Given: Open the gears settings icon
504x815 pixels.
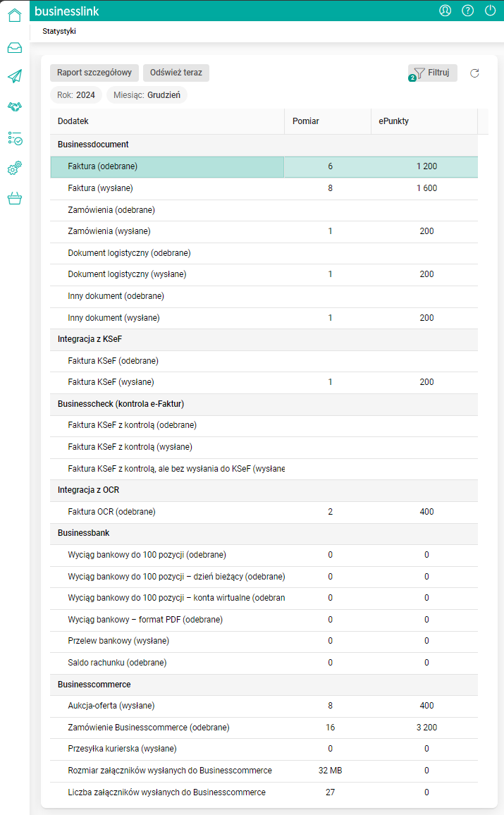Looking at the screenshot, I should tap(15, 168).
